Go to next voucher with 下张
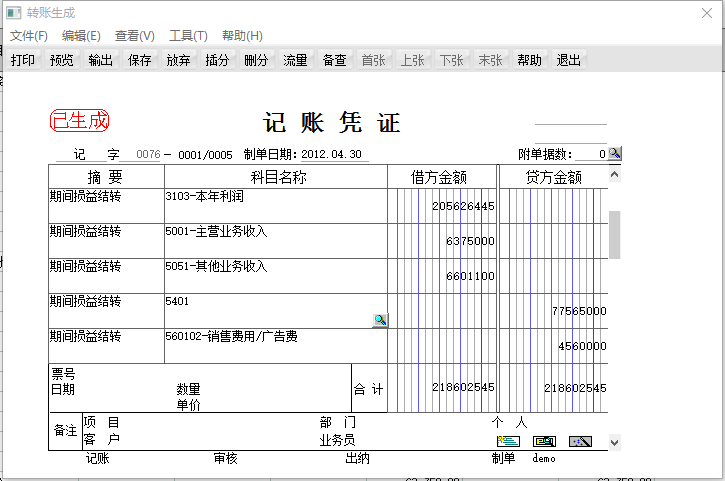Image resolution: width=725 pixels, height=481 pixels. [452, 60]
